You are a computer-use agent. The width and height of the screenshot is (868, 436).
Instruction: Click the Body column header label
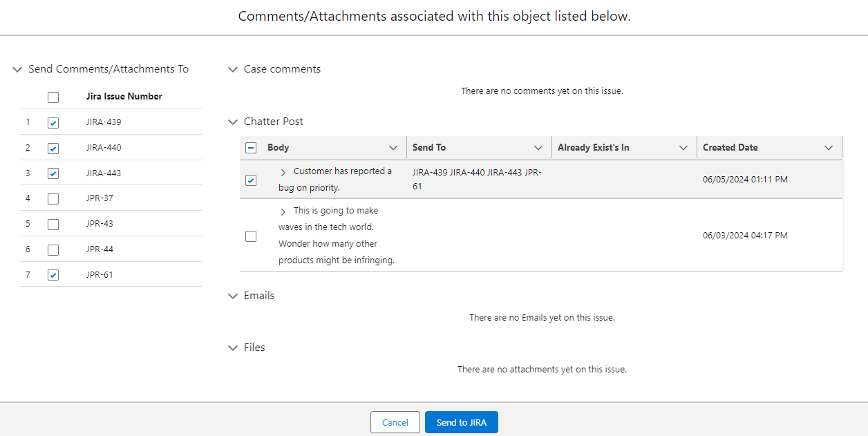click(x=279, y=148)
